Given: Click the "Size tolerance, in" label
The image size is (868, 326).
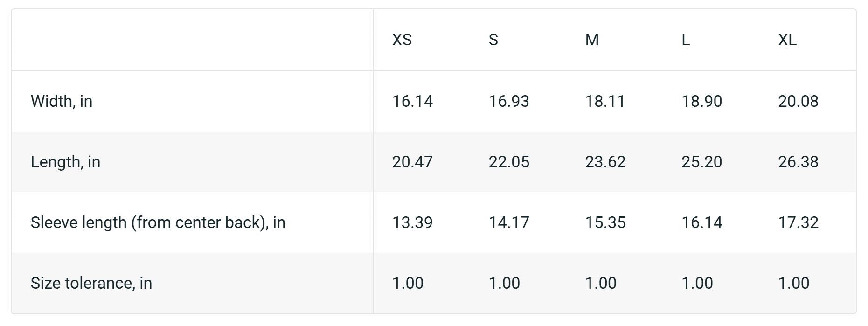Looking at the screenshot, I should coord(91,283).
